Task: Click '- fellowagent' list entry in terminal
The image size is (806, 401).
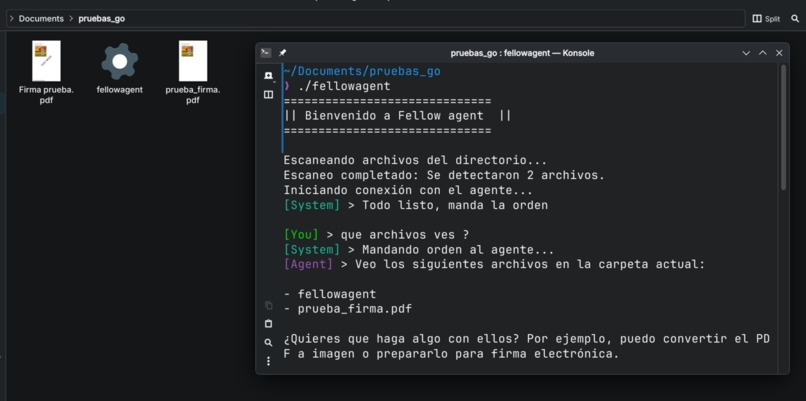Action: pos(330,295)
